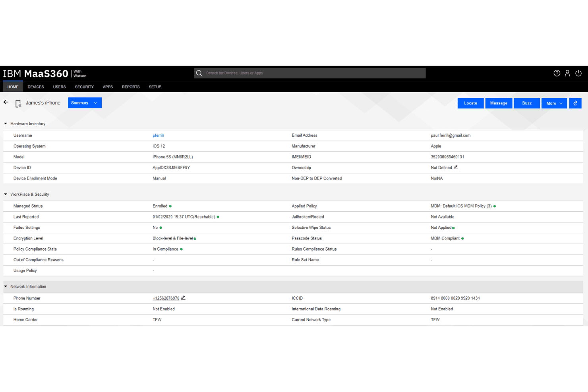Click the +12562676970 phone number link
Viewport: 588px width, 392px height.
166,298
